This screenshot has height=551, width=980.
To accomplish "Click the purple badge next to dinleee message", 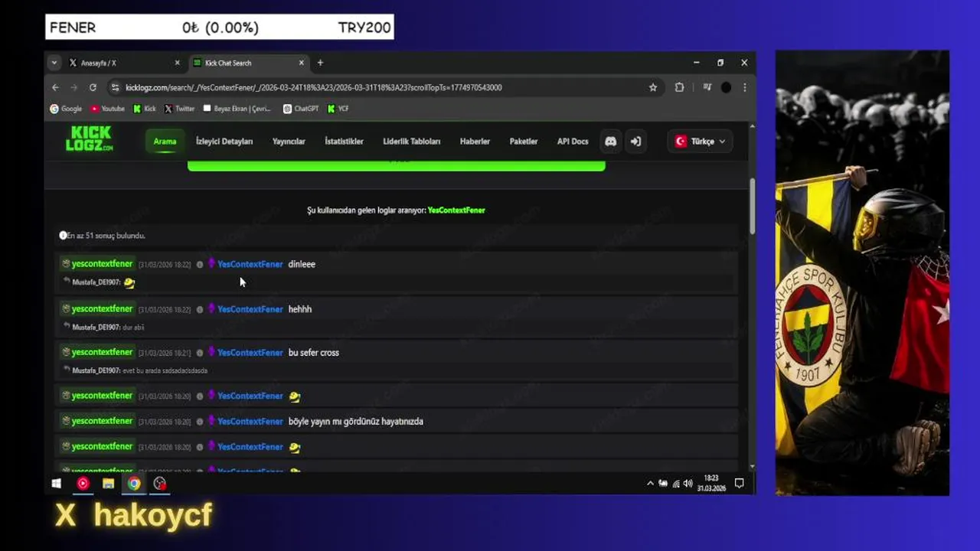I will [211, 264].
